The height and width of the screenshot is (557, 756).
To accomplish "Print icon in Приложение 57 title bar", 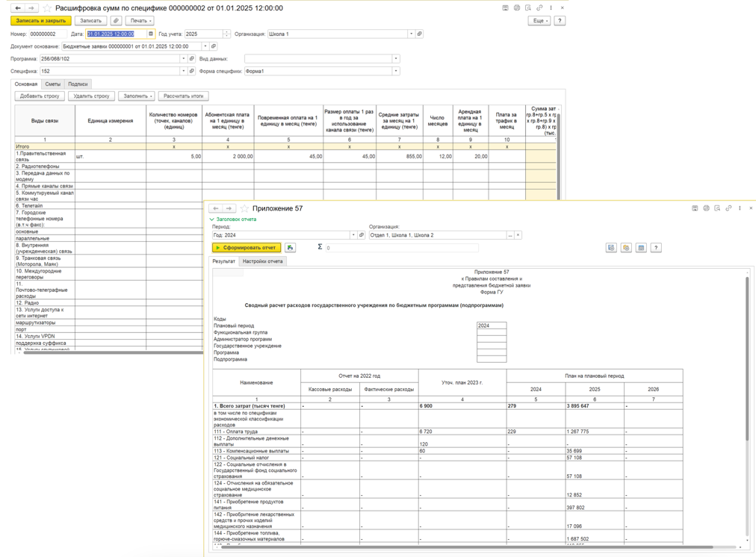I will pos(707,208).
